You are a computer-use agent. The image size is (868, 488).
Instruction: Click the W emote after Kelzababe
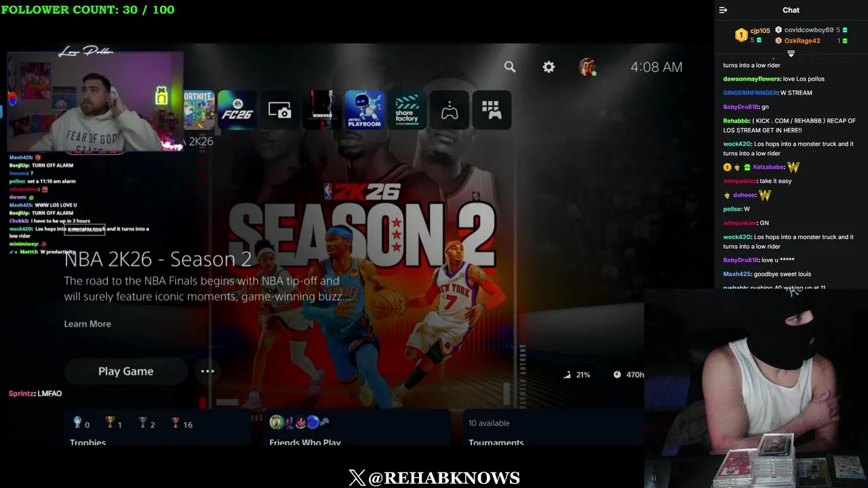(793, 167)
